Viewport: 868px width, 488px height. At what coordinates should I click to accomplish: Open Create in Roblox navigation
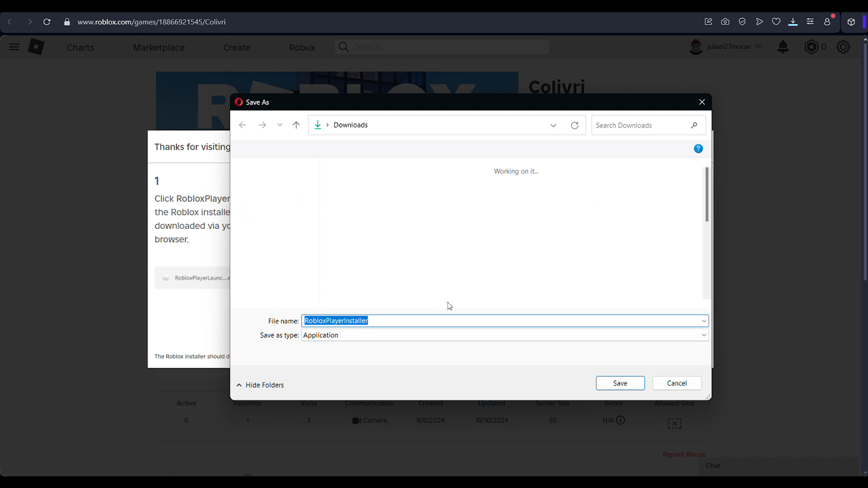click(x=237, y=48)
